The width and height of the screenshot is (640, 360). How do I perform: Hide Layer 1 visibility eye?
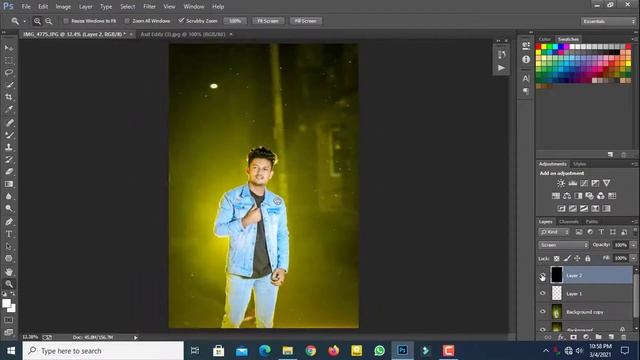(542, 293)
